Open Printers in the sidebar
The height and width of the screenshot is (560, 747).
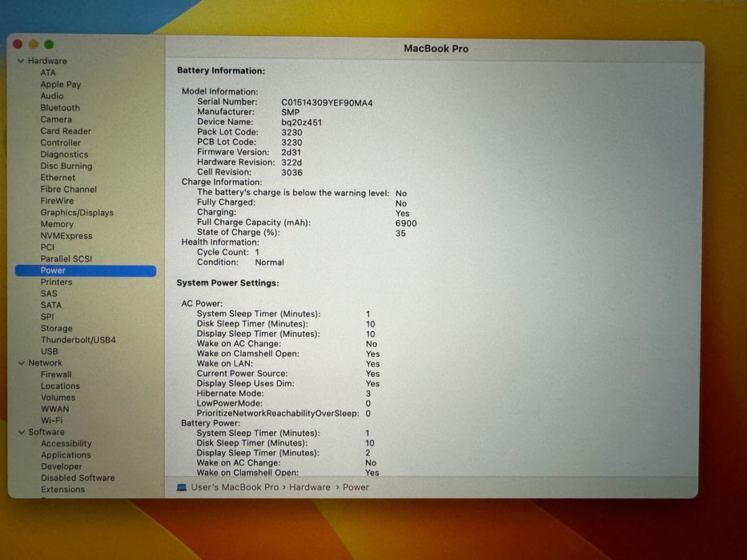[x=56, y=282]
